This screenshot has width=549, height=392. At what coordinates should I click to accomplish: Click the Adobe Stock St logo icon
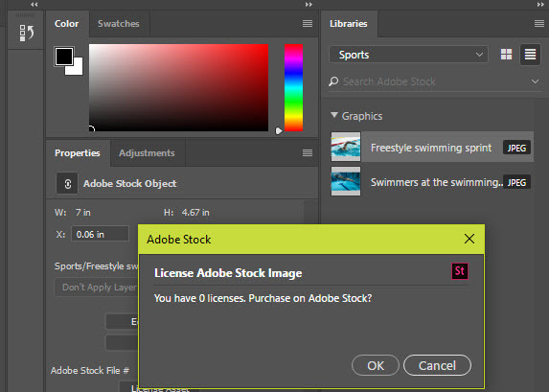460,271
